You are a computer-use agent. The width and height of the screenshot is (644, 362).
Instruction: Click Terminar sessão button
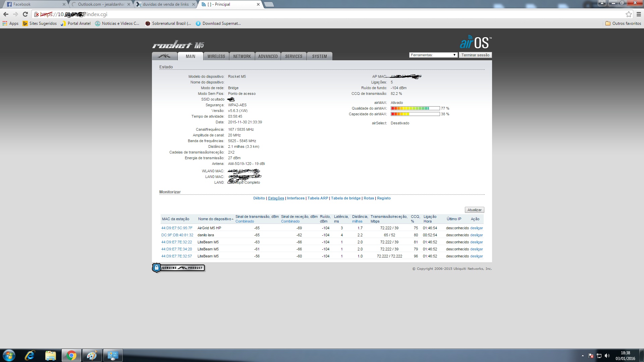475,55
